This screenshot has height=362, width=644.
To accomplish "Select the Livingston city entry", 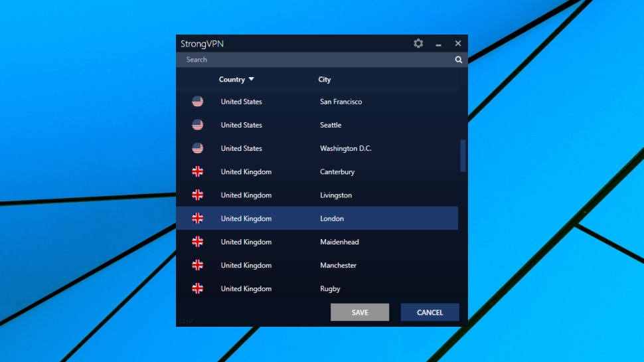I will point(336,195).
